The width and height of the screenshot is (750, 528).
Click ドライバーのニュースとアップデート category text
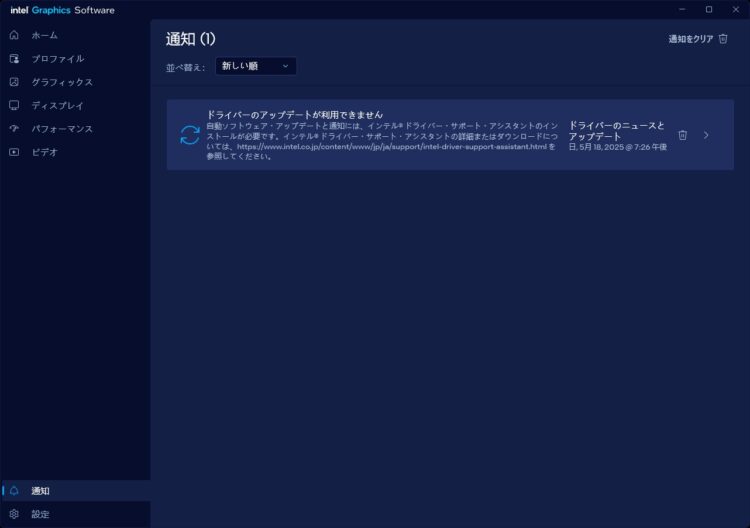click(x=616, y=131)
